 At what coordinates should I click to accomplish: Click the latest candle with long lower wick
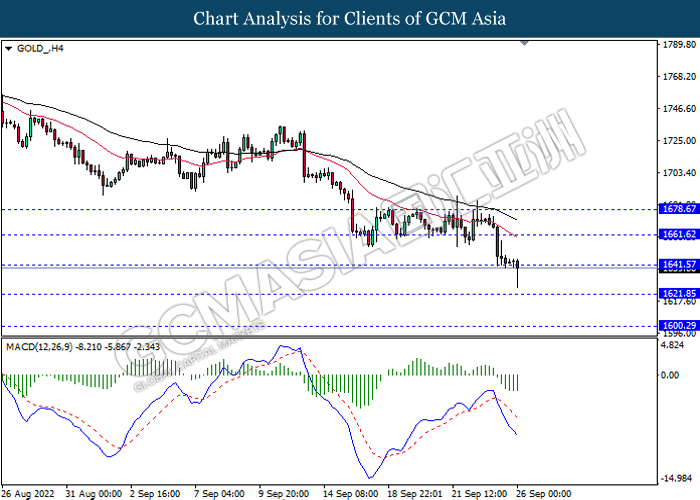click(x=517, y=273)
